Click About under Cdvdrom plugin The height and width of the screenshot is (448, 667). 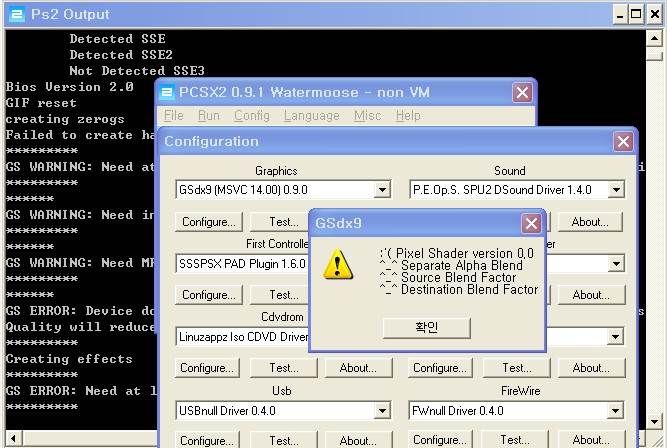358,368
